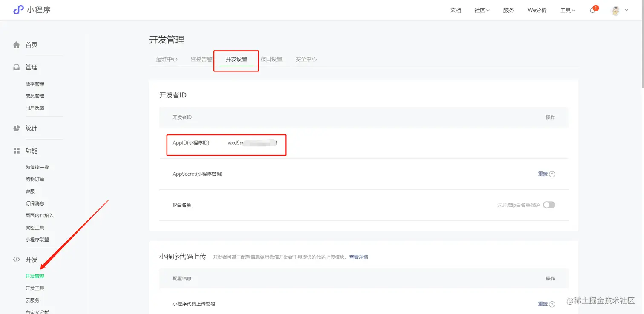Click the 配置信息 column header
The width and height of the screenshot is (644, 314).
[x=182, y=278]
